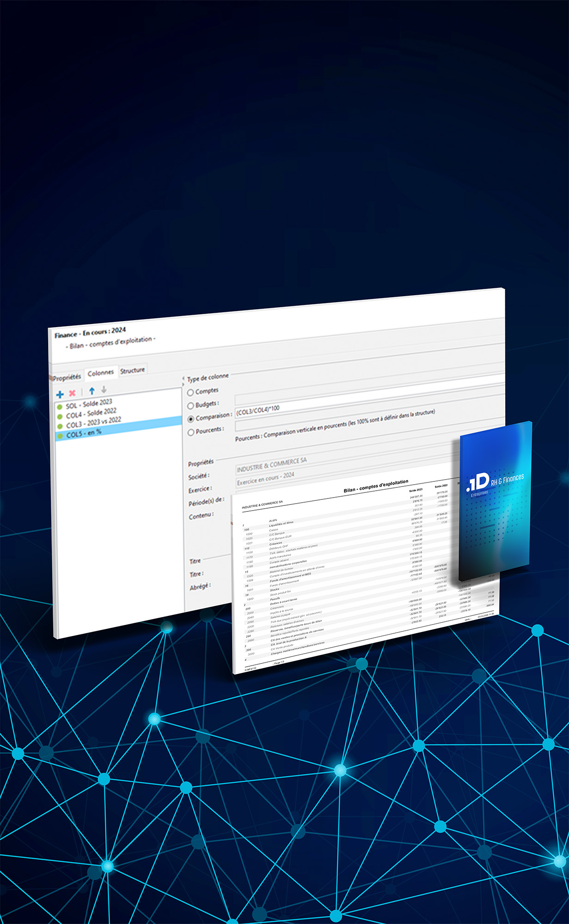Choose the Budgets column type option
Image resolution: width=569 pixels, height=924 pixels.
(190, 406)
